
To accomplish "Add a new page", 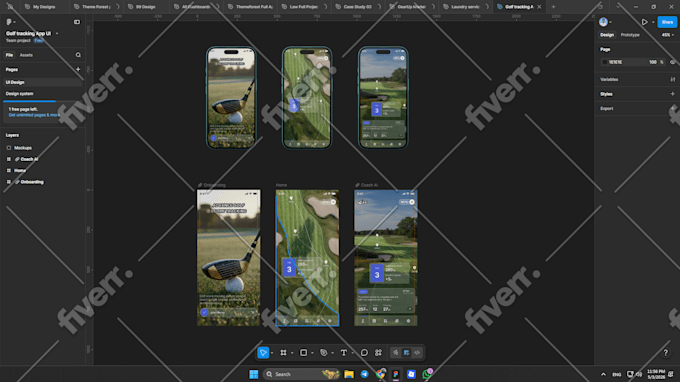I will tap(78, 69).
